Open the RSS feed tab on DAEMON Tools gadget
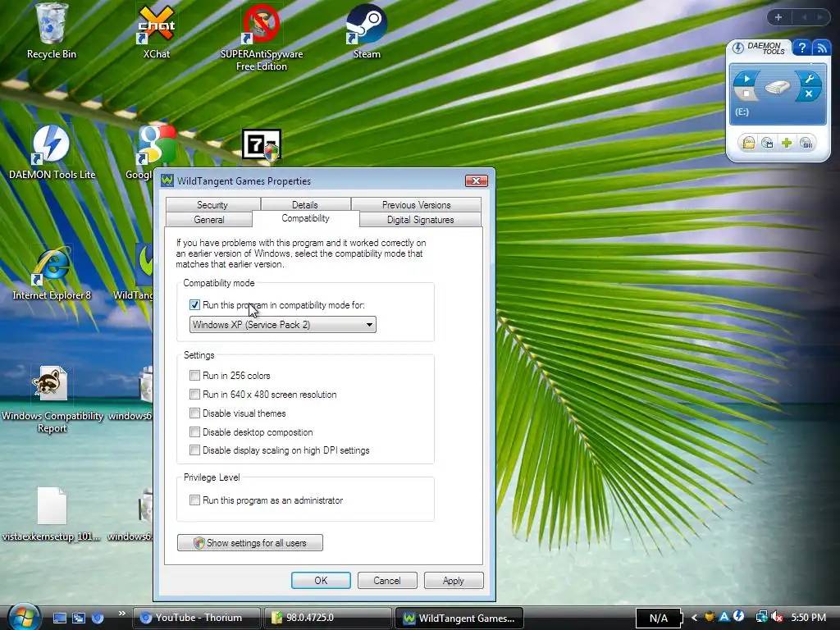 click(x=820, y=48)
